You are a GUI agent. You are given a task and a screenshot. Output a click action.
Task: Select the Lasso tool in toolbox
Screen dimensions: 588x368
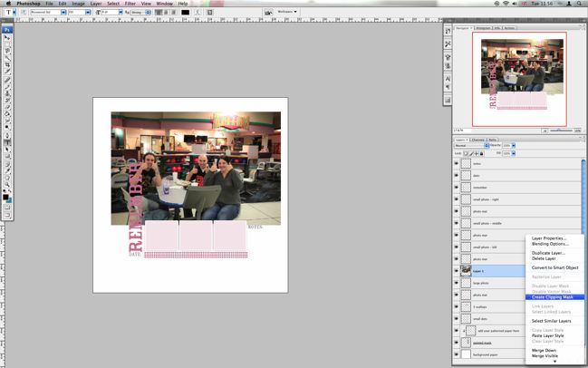pyautogui.click(x=7, y=51)
